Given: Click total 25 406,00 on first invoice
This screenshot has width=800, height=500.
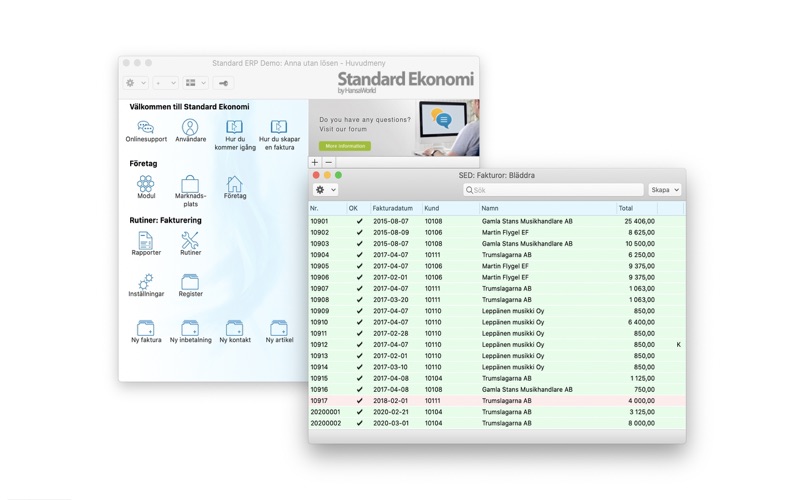Looking at the screenshot, I should pyautogui.click(x=640, y=221).
